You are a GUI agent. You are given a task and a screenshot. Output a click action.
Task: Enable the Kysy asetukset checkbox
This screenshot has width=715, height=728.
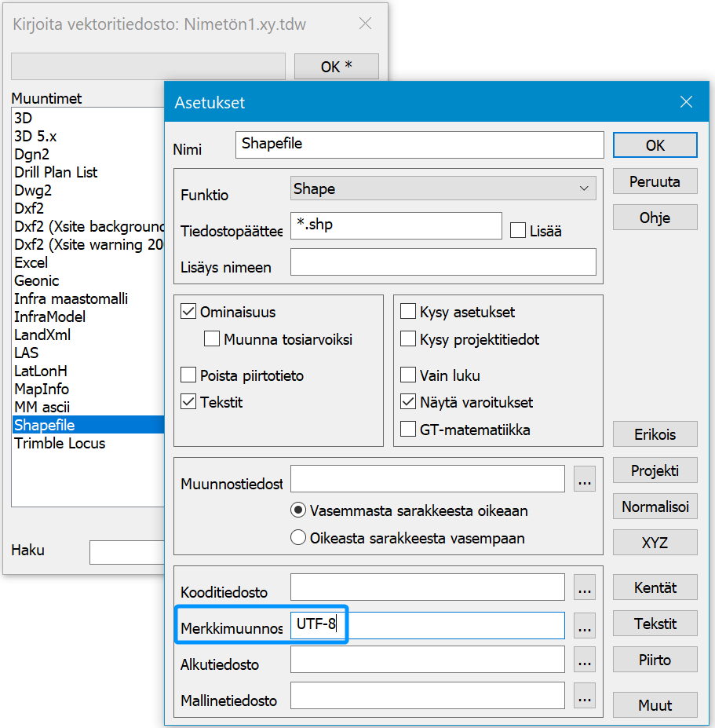[x=407, y=312]
